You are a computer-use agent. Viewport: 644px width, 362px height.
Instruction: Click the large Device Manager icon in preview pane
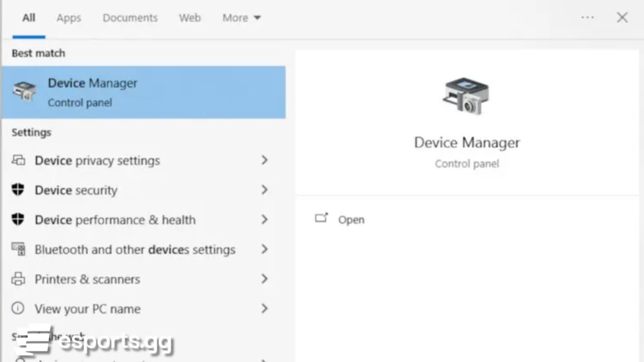(x=467, y=97)
